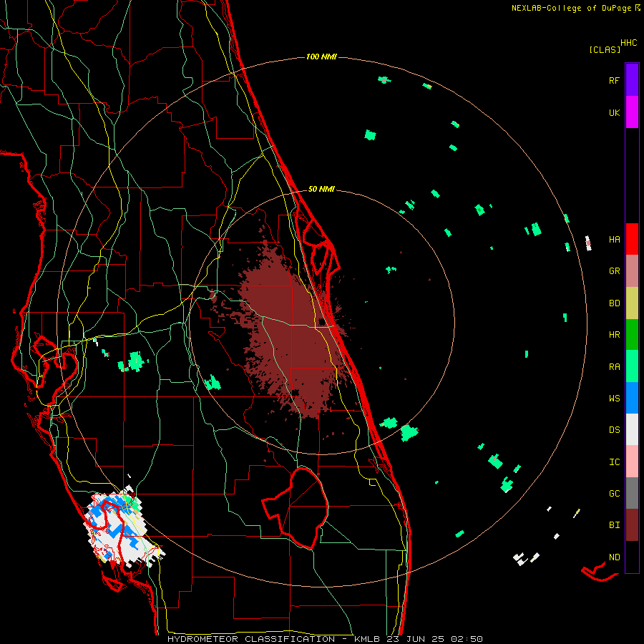Select the BD yellow legend swatch
This screenshot has width=644, height=644.
632,303
